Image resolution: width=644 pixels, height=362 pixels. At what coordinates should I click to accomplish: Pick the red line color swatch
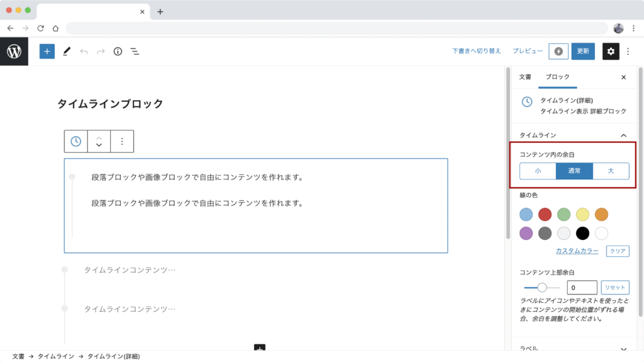coord(545,215)
